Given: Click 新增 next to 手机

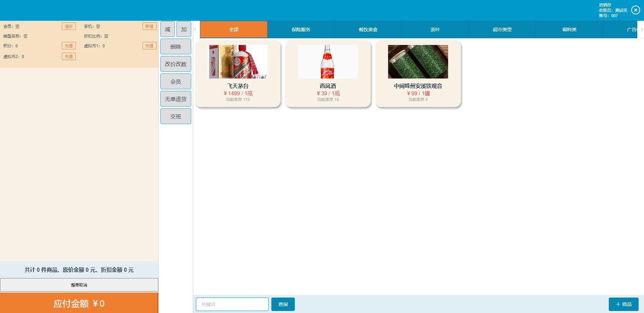Looking at the screenshot, I should (x=150, y=26).
